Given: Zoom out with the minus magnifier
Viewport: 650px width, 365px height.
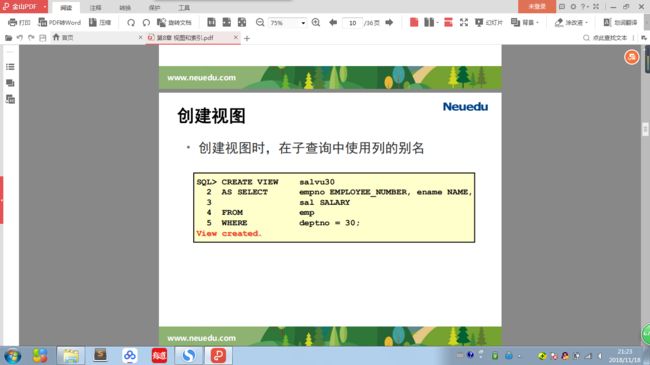Looking at the screenshot, I should click(260, 22).
